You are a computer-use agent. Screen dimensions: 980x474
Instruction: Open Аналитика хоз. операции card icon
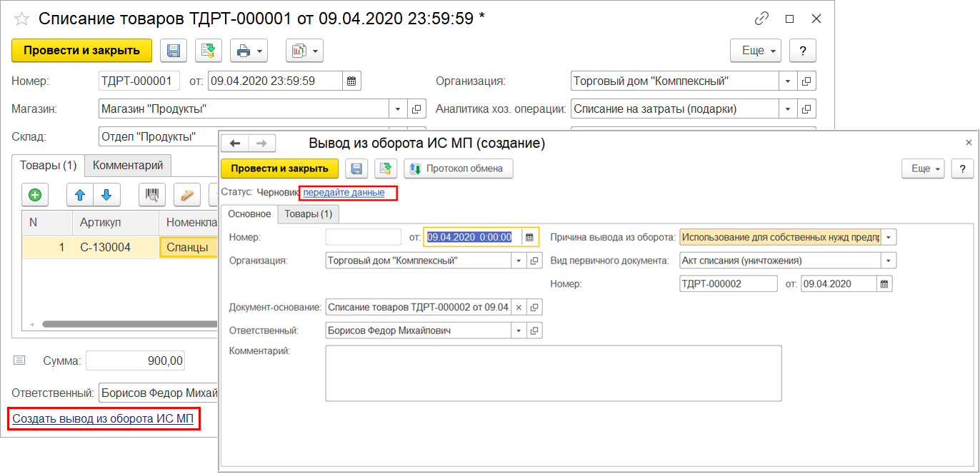806,109
